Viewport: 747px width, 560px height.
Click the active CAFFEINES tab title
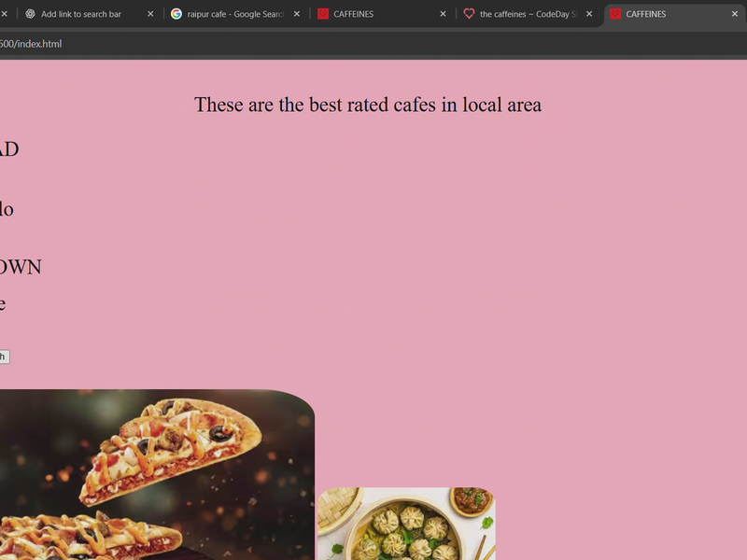pos(646,14)
